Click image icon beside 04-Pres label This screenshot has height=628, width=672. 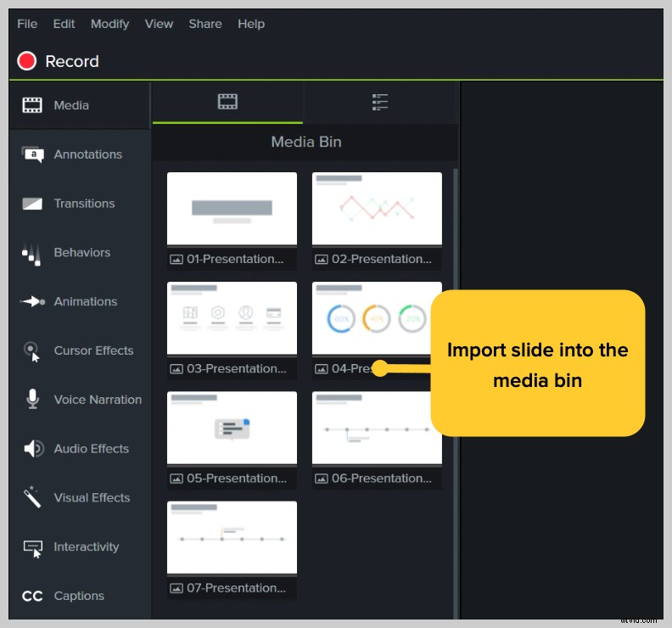coord(321,369)
